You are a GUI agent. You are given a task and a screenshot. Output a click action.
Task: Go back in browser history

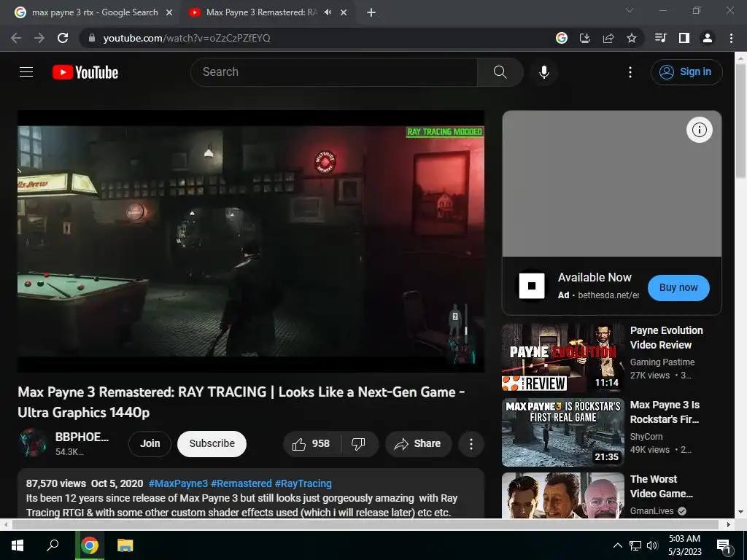pos(16,38)
